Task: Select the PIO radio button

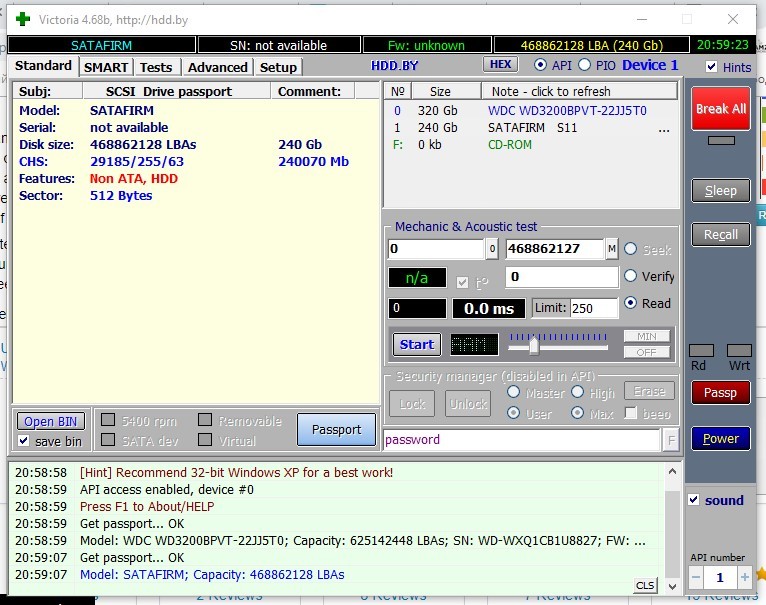Action: (584, 65)
